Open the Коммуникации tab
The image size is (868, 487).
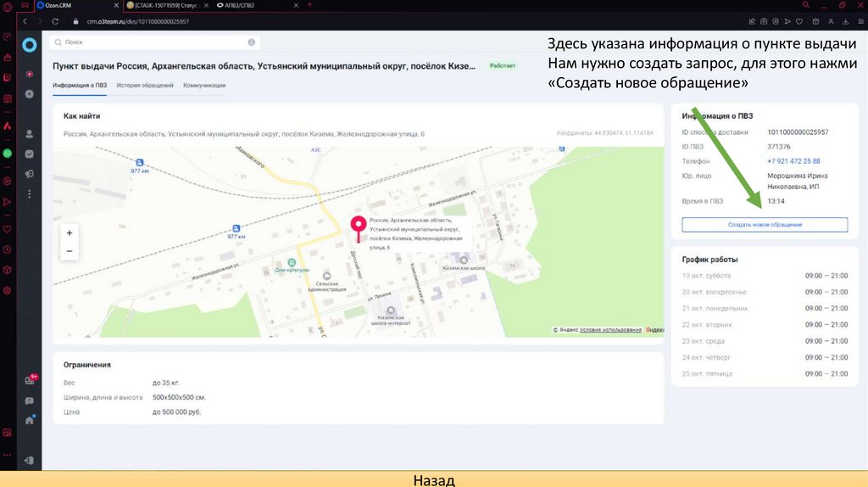coord(204,86)
